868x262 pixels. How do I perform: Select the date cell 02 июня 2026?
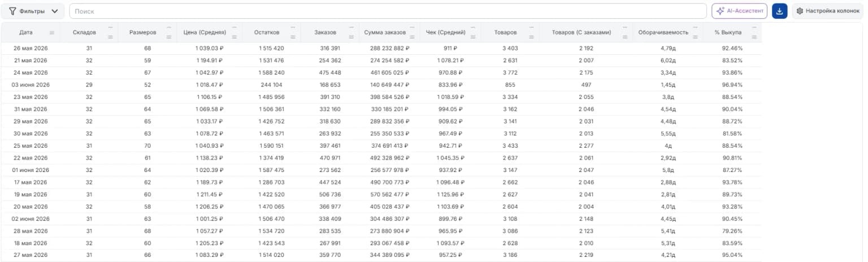pyautogui.click(x=31, y=219)
